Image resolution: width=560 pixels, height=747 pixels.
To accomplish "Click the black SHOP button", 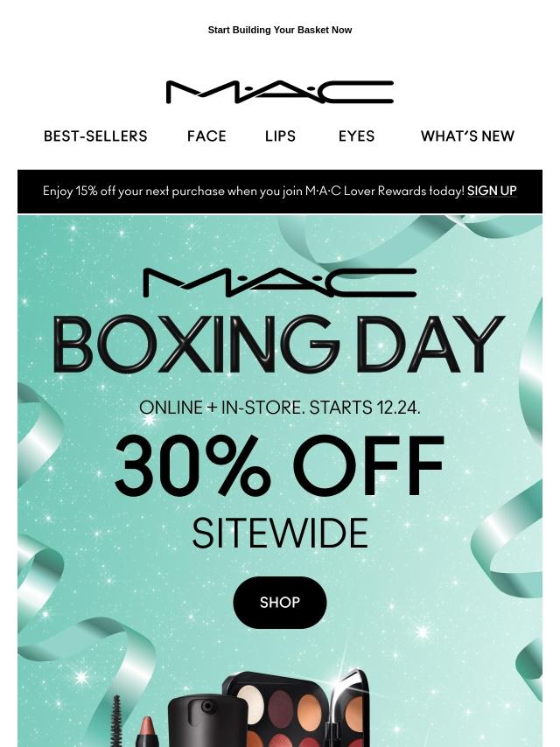I will click(x=280, y=602).
